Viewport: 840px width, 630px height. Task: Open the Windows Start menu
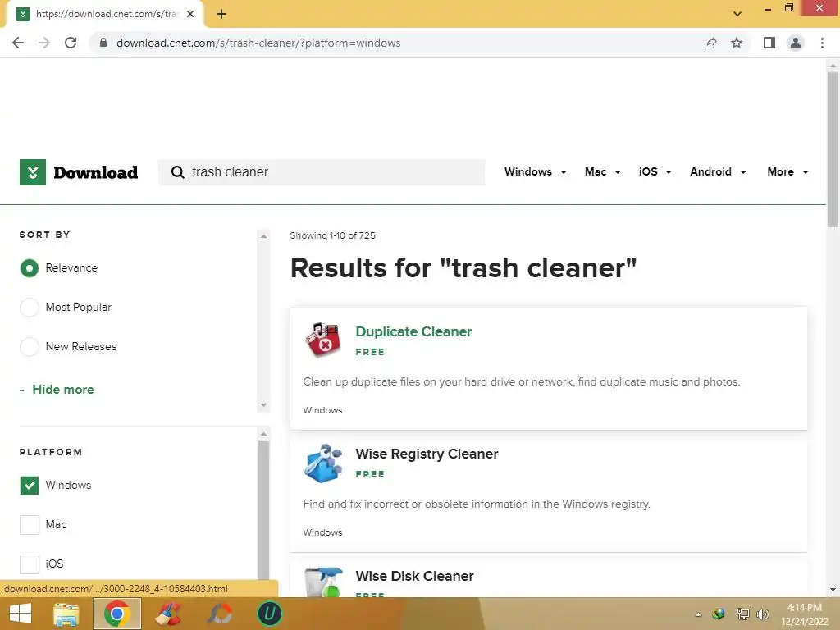pyautogui.click(x=21, y=614)
